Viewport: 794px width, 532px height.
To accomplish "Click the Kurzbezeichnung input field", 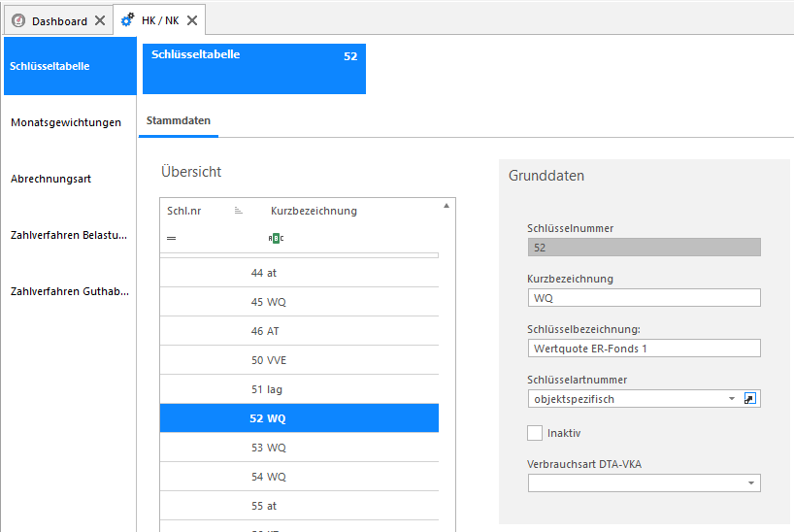I will point(645,297).
